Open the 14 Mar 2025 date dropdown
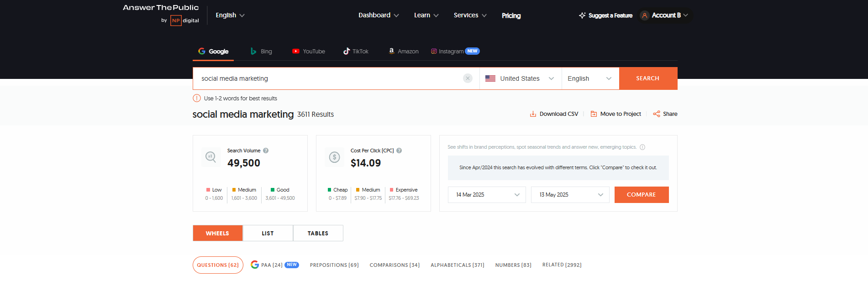Screen dimensions: 868x286 coord(487,195)
